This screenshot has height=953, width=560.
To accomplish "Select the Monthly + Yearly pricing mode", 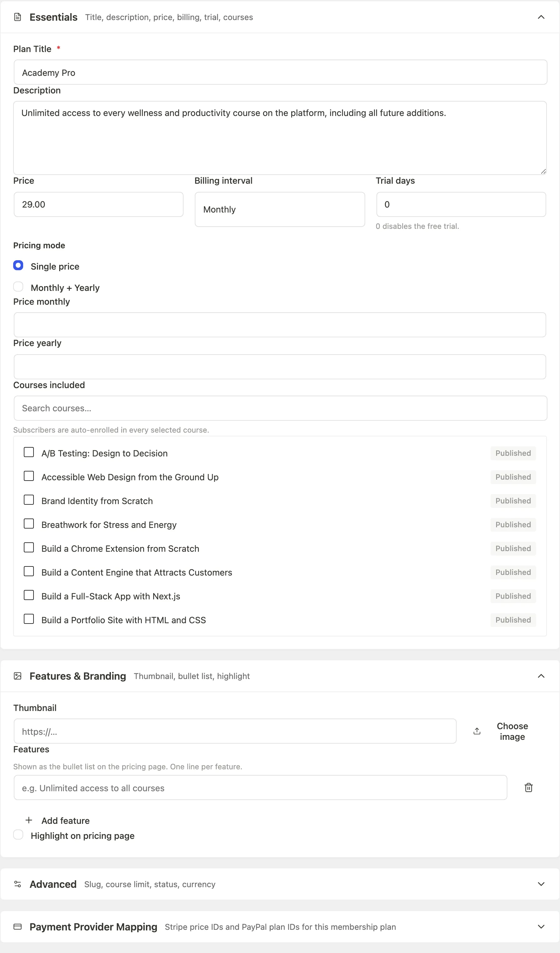I will coord(18,287).
